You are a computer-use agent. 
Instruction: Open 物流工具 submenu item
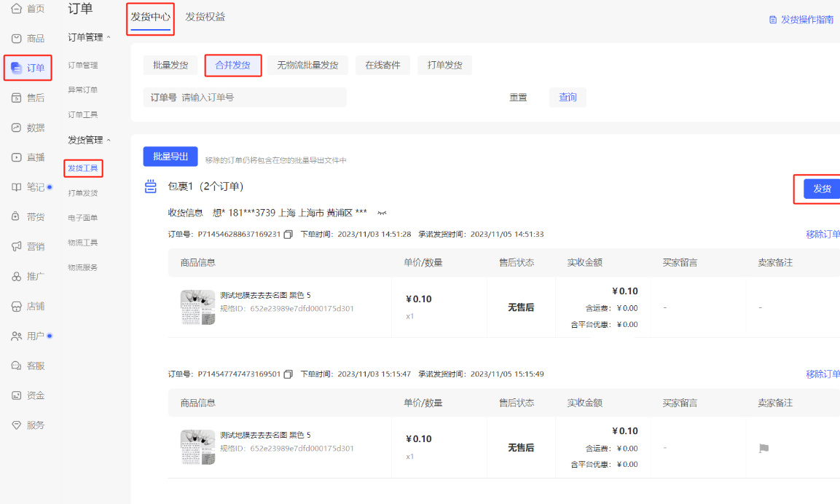click(x=82, y=243)
